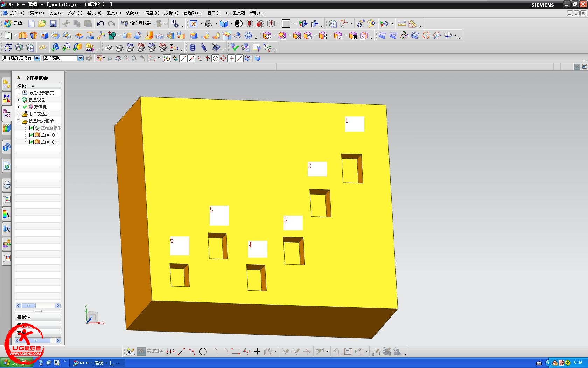Viewport: 588px width, 368px height.
Task: Open the Roles sidebar tab
Action: click(x=7, y=244)
